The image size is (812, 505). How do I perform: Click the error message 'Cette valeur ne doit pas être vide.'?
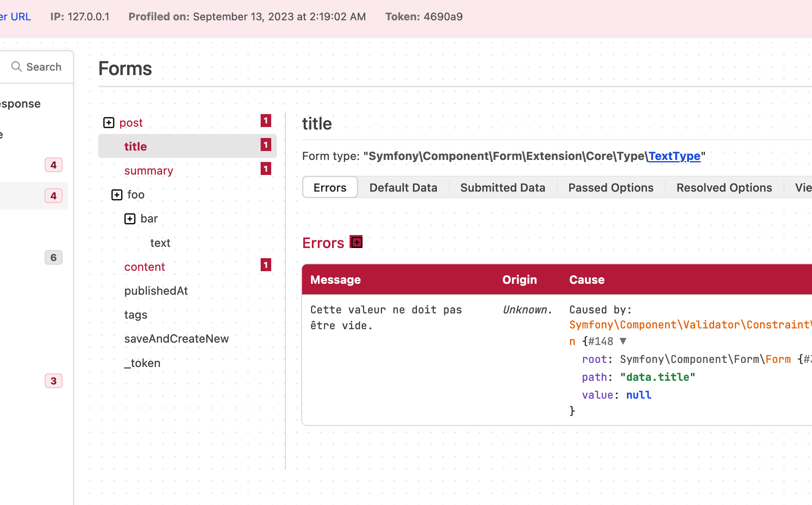point(386,317)
